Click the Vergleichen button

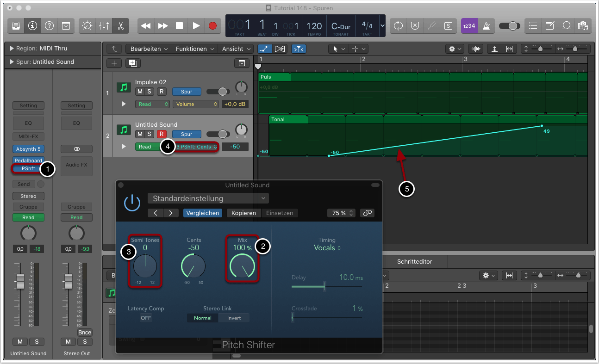(202, 213)
